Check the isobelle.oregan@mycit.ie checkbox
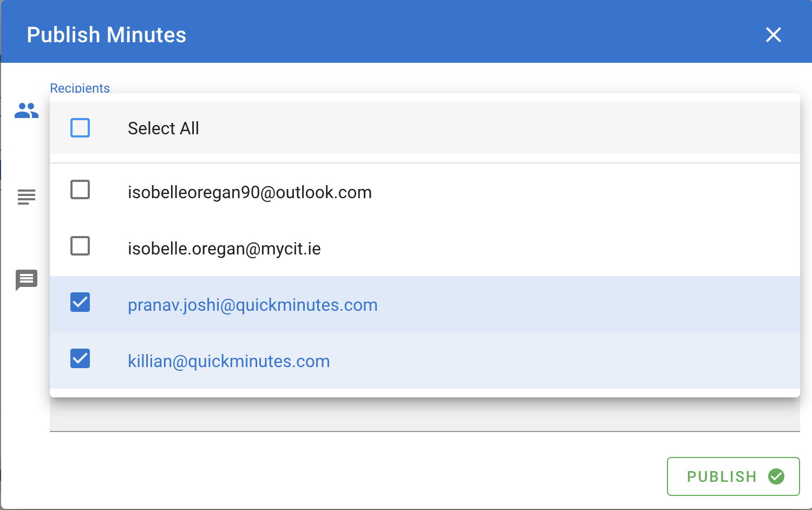 tap(80, 246)
